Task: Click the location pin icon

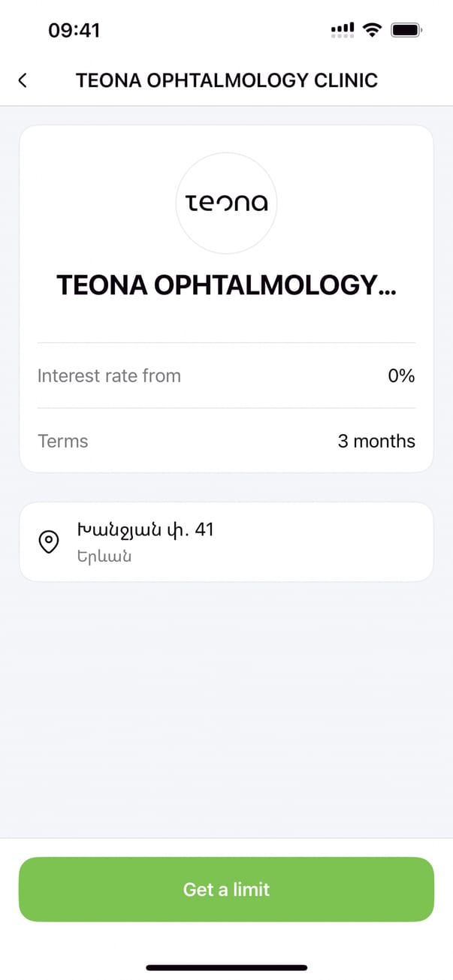Action: click(x=49, y=542)
